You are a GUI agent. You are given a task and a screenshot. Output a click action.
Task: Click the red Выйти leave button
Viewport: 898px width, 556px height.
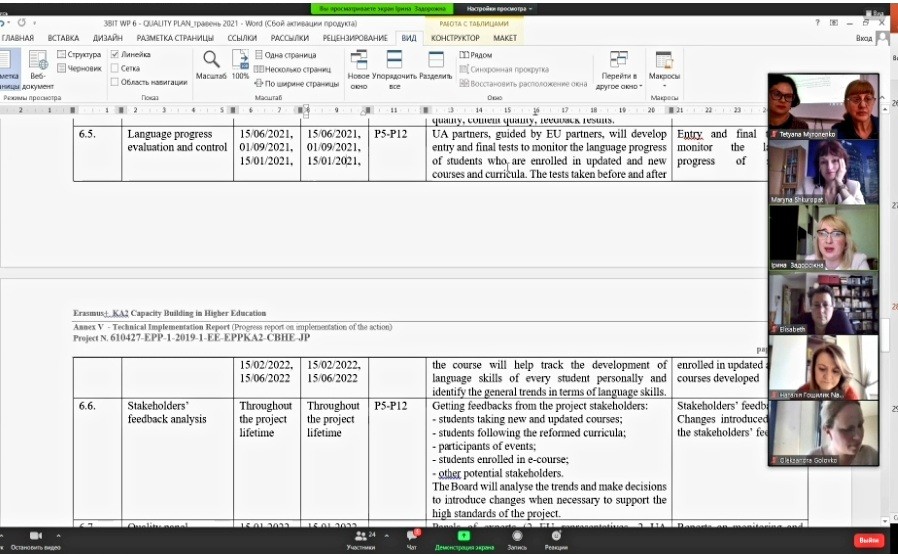coord(869,540)
